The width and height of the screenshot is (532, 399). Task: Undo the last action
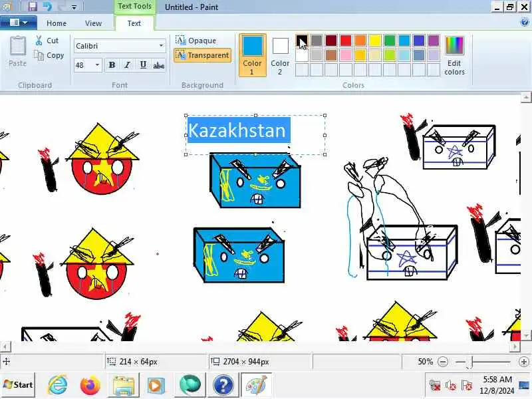47,7
